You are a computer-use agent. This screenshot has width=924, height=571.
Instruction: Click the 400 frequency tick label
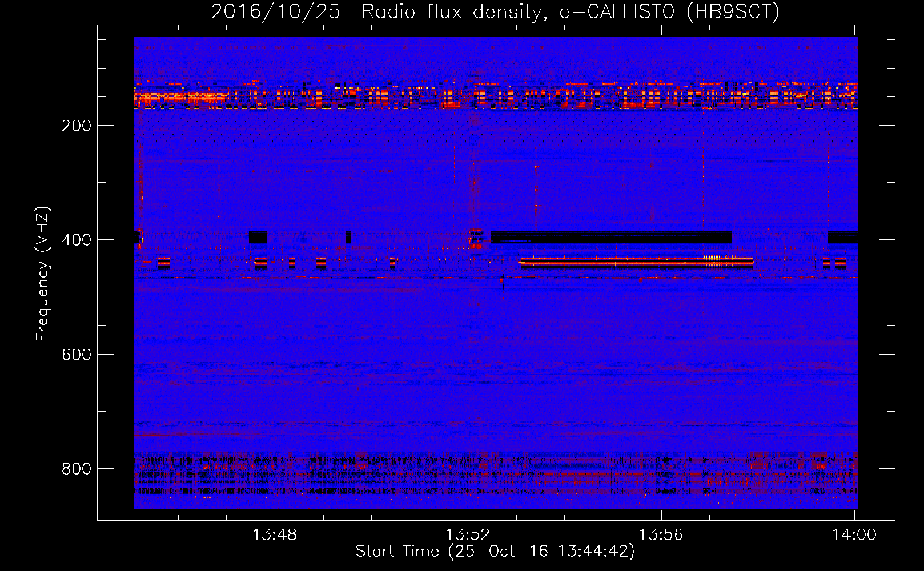77,240
